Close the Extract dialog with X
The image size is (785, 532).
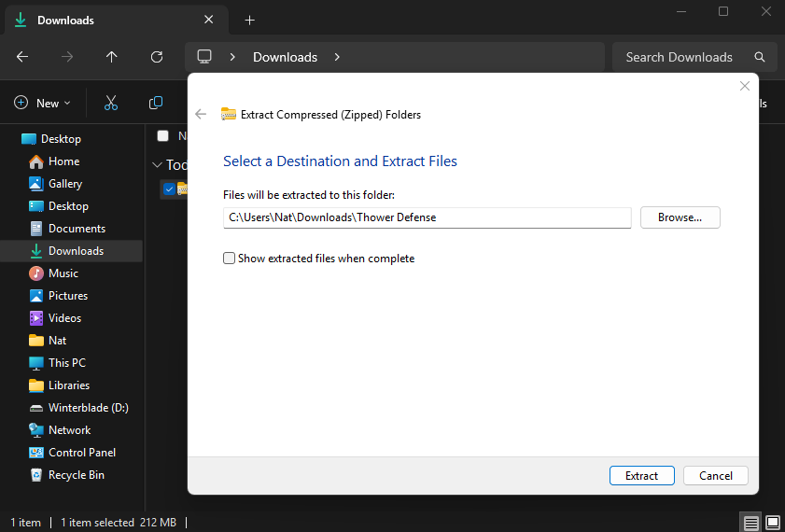pyautogui.click(x=745, y=86)
